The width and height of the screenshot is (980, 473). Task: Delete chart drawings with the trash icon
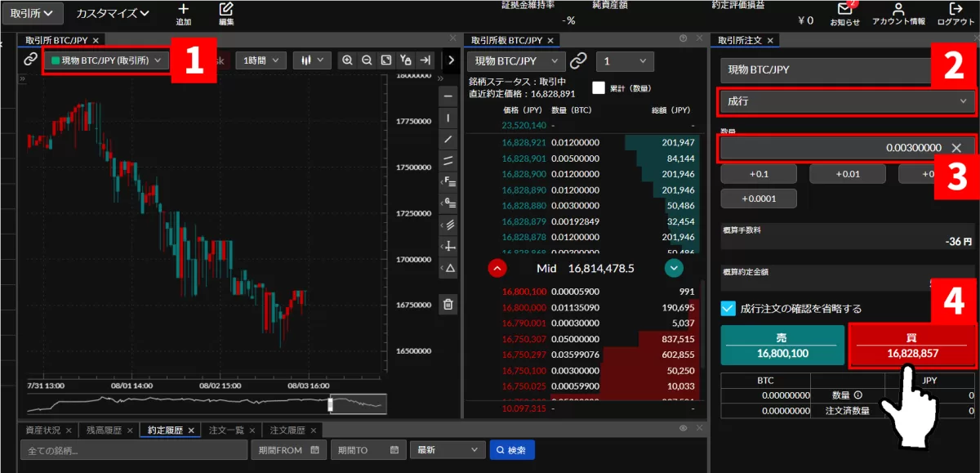[448, 305]
